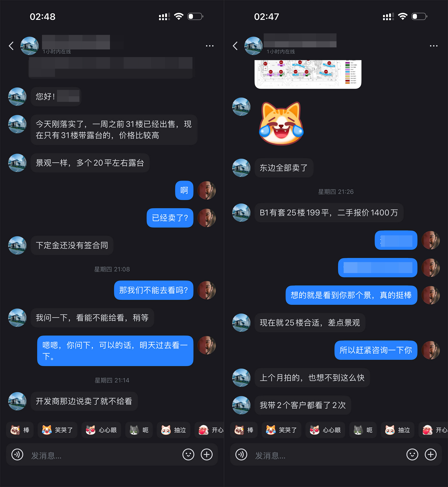The image size is (448, 487).
Task: Open the floor plan image thumbnail
Action: point(308,74)
